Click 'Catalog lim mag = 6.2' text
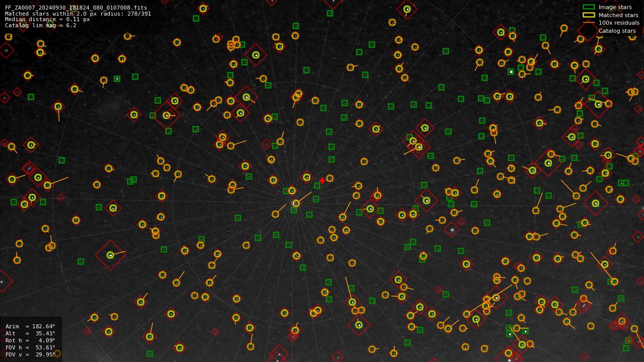 41,25
